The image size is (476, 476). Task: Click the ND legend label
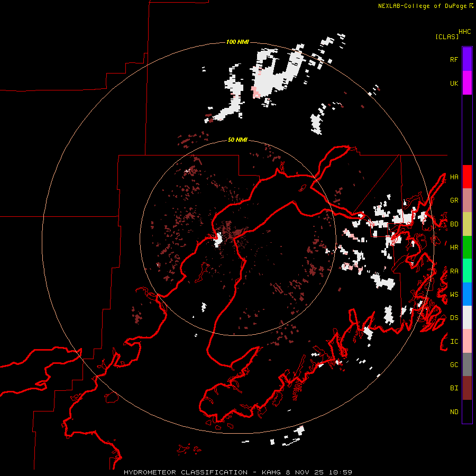[x=454, y=412]
